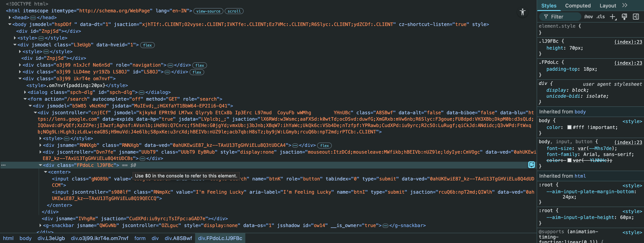Image resolution: width=644 pixels, height=243 pixels.
Task: Click the font-family Arial, sans-serif value
Action: pos(608,154)
